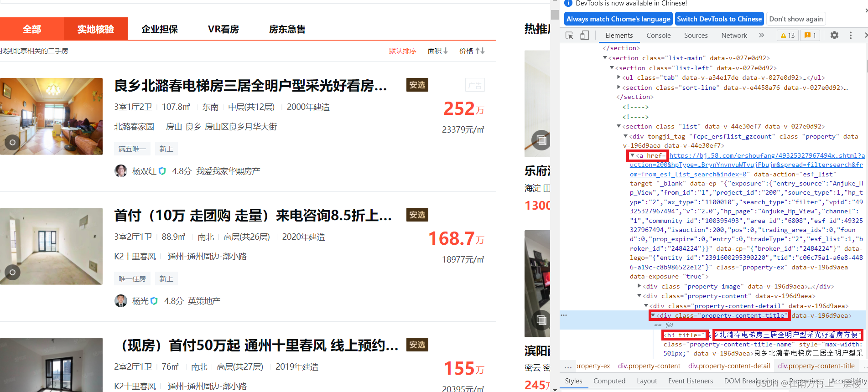This screenshot has height=392, width=868.
Task: Click the VR circle icon on the first listing photo
Action: coord(12,143)
